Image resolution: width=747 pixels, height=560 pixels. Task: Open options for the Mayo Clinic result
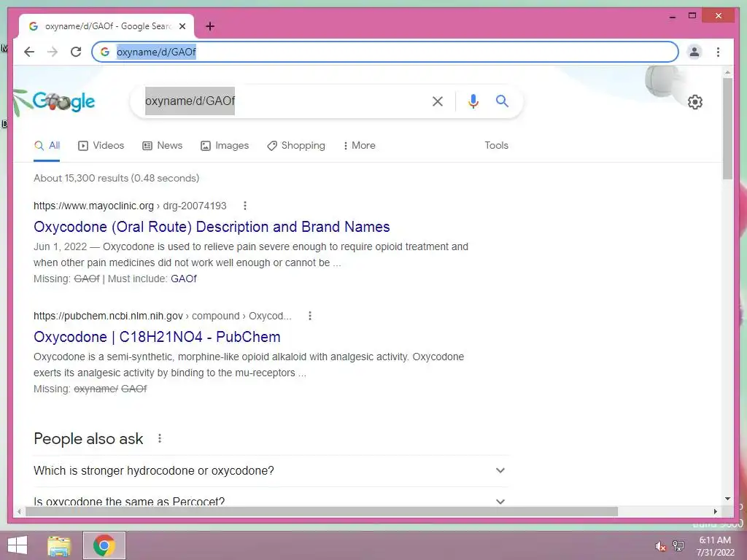(x=245, y=206)
